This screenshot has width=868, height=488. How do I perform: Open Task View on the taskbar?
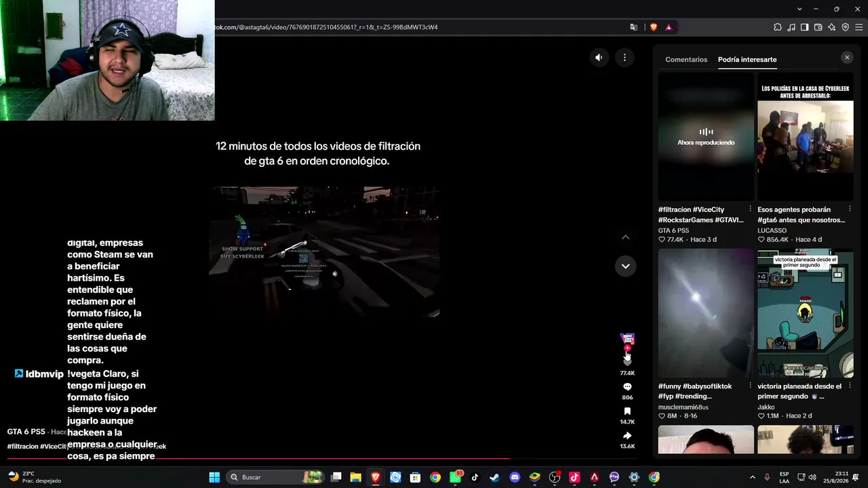point(336,477)
